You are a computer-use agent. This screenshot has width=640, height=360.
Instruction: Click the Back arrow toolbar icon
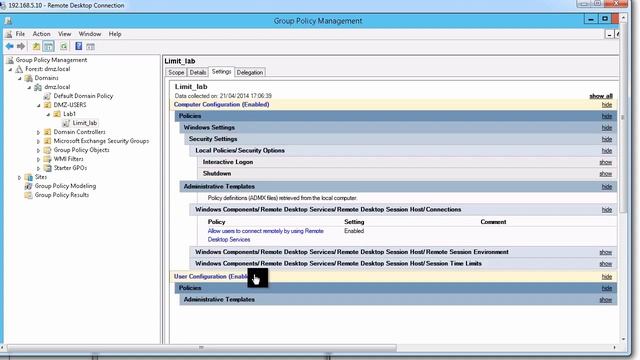[9, 47]
